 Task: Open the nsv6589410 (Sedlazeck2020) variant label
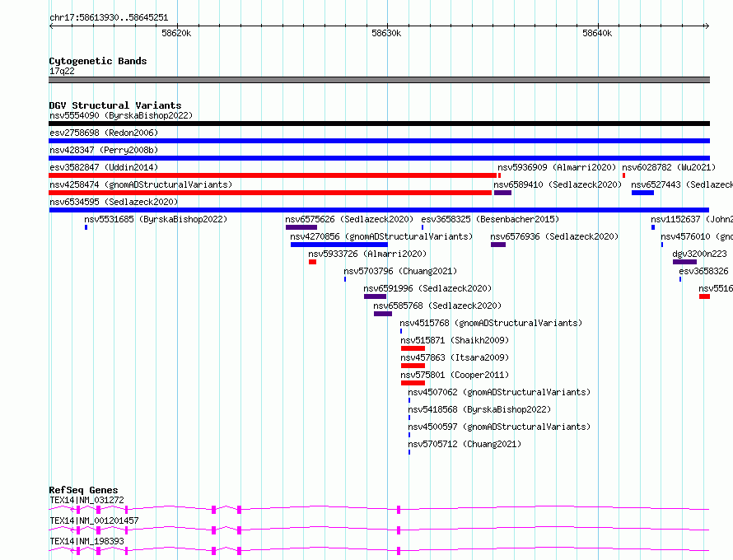pos(558,184)
